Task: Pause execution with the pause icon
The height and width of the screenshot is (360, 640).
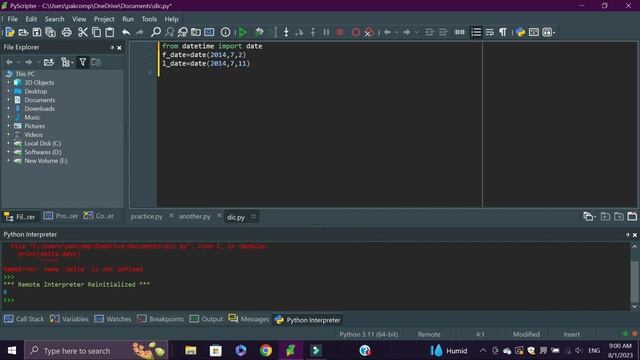Action: [x=326, y=32]
